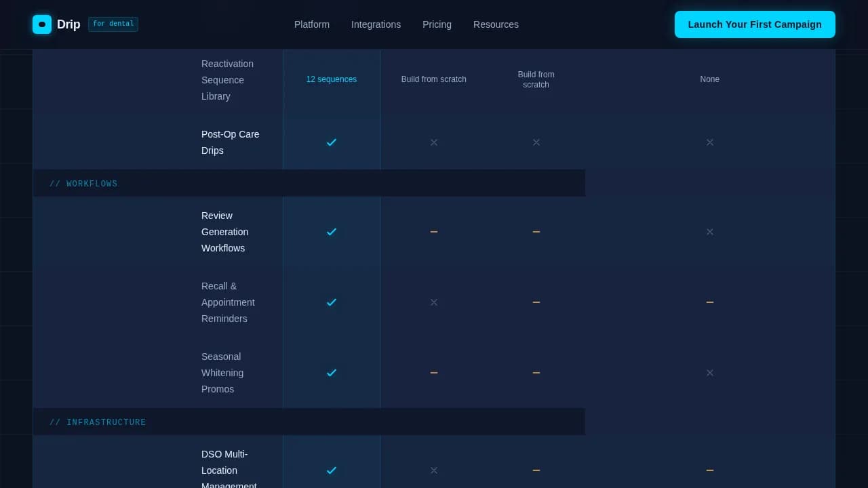Open the Resources dropdown menu
The height and width of the screenshot is (488, 868).
[496, 24]
